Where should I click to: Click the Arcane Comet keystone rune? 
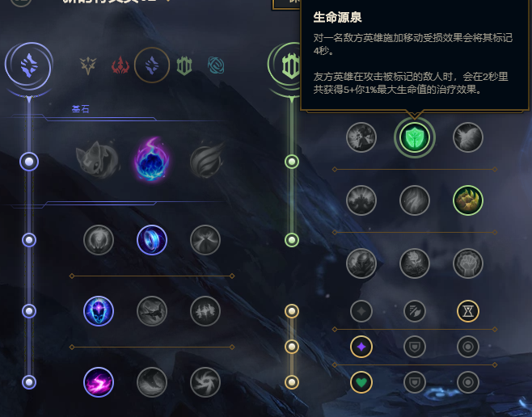(x=152, y=159)
